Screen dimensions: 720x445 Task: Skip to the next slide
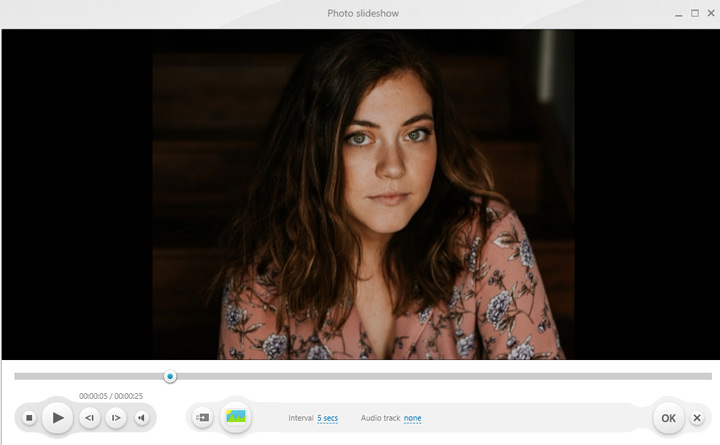point(116,418)
